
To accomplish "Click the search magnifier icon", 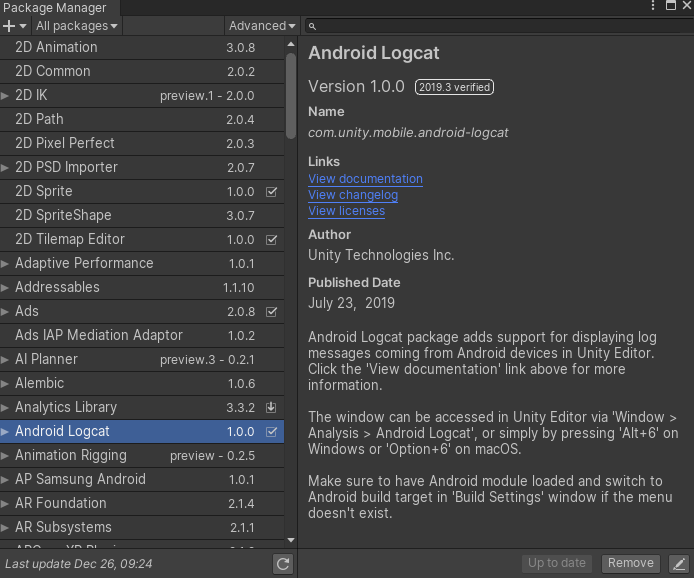I will 312,27.
